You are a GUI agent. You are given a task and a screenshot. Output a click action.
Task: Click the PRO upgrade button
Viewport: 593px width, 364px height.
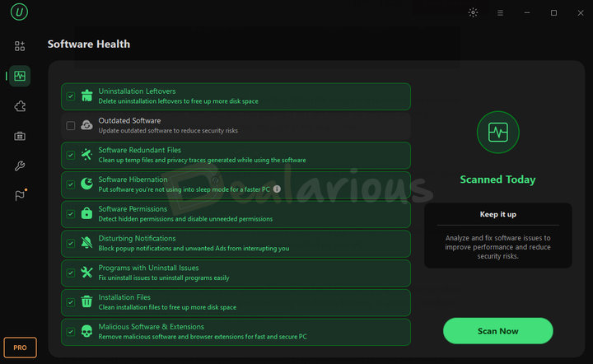point(20,348)
